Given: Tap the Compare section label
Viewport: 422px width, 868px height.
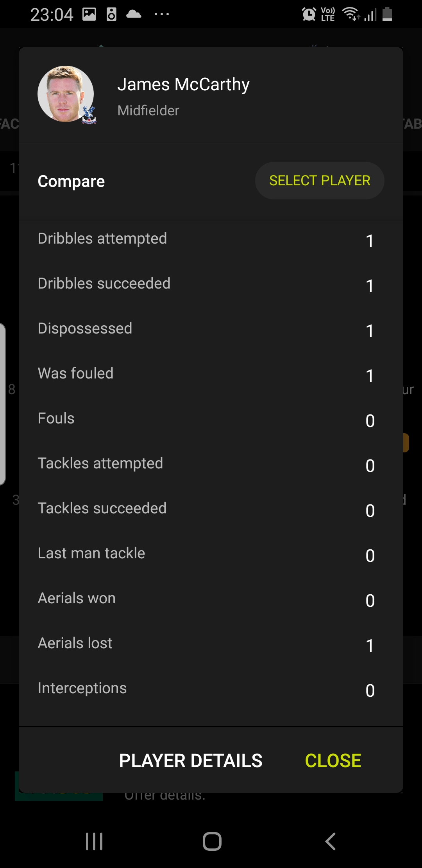Looking at the screenshot, I should coord(71,181).
